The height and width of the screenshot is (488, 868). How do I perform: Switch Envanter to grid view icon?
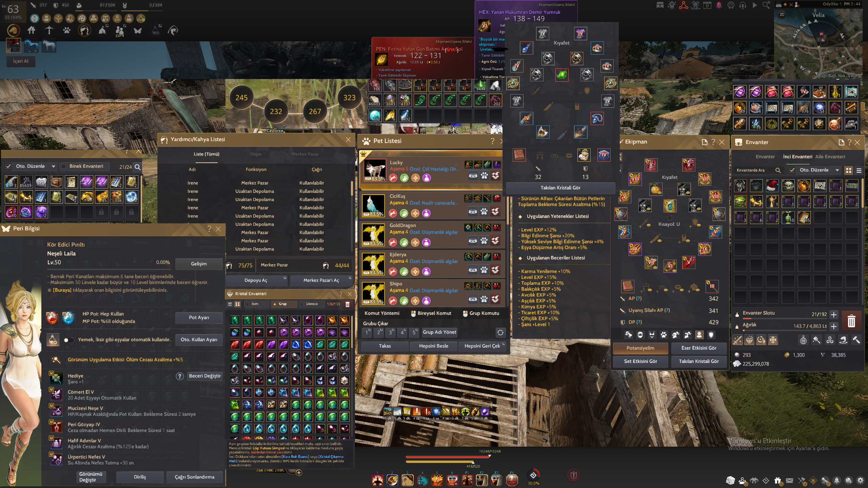848,170
